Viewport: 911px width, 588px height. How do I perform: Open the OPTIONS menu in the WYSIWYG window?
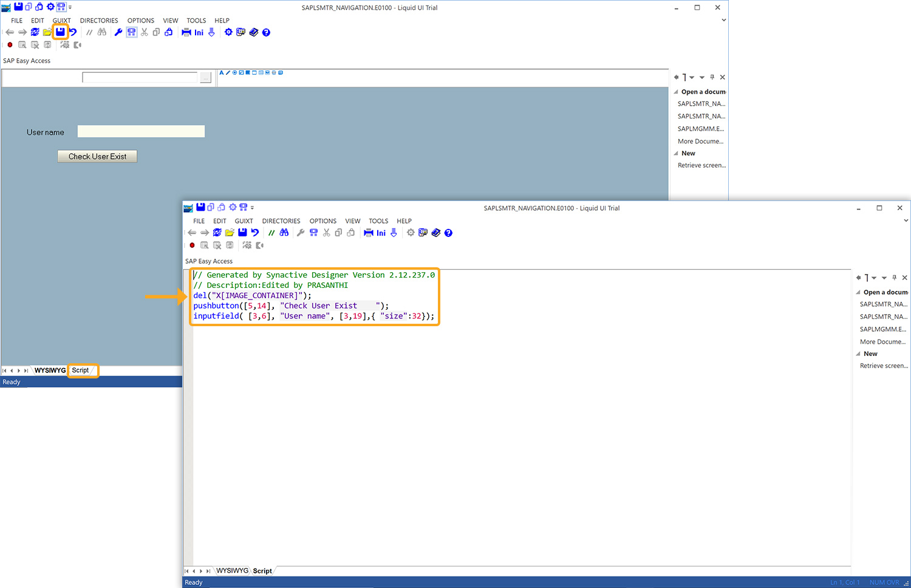pyautogui.click(x=141, y=21)
